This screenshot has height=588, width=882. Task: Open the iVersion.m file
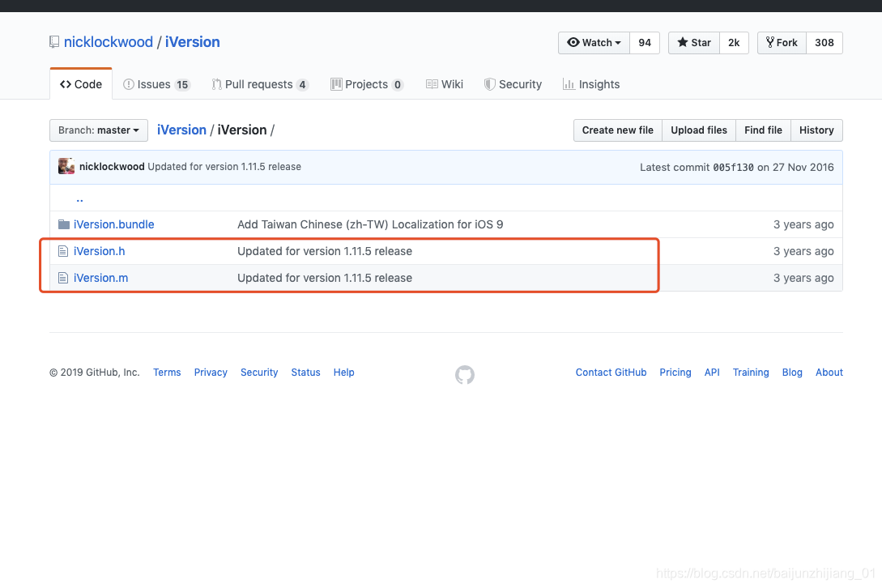(x=100, y=278)
